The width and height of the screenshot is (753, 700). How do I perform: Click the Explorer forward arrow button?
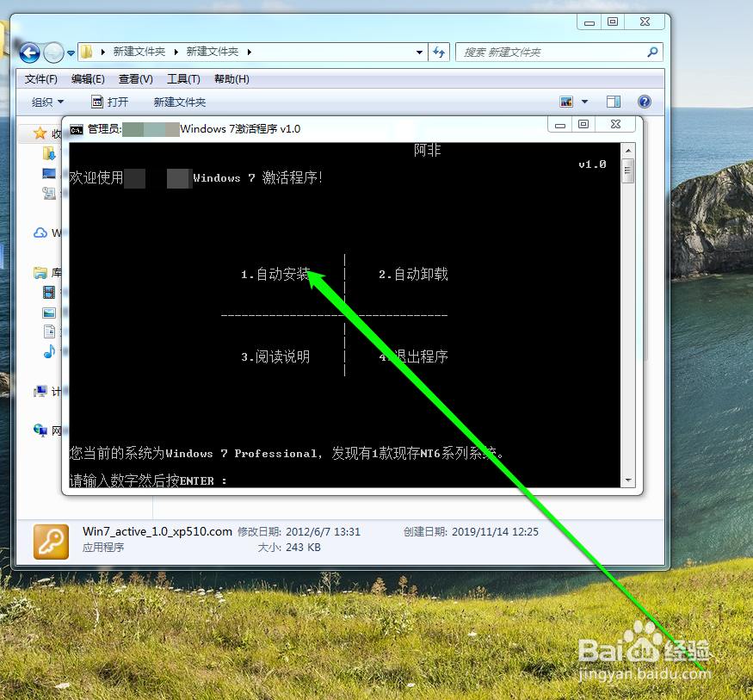tap(53, 53)
